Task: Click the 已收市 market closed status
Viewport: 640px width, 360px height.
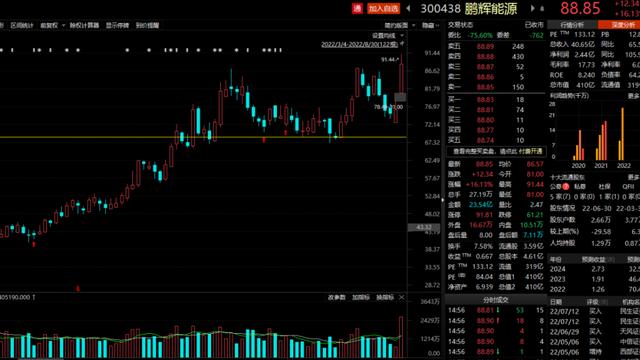Action: coord(534,25)
